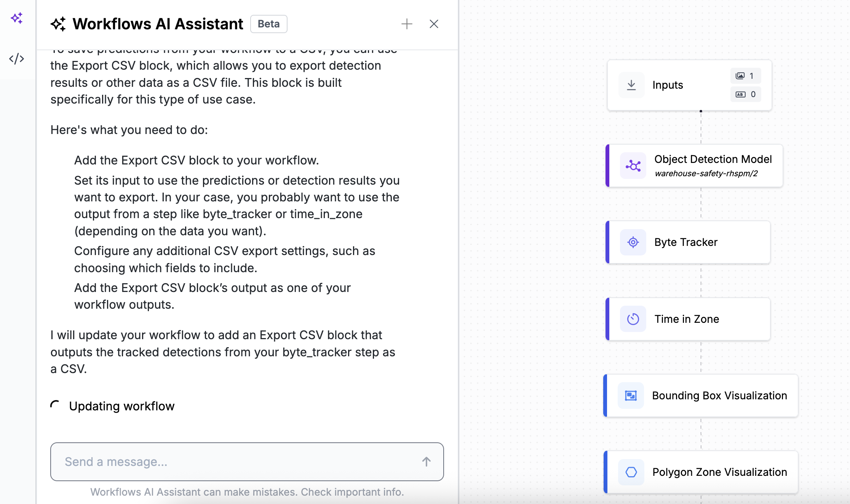Click the Beta badge label
This screenshot has width=850, height=504.
click(268, 24)
